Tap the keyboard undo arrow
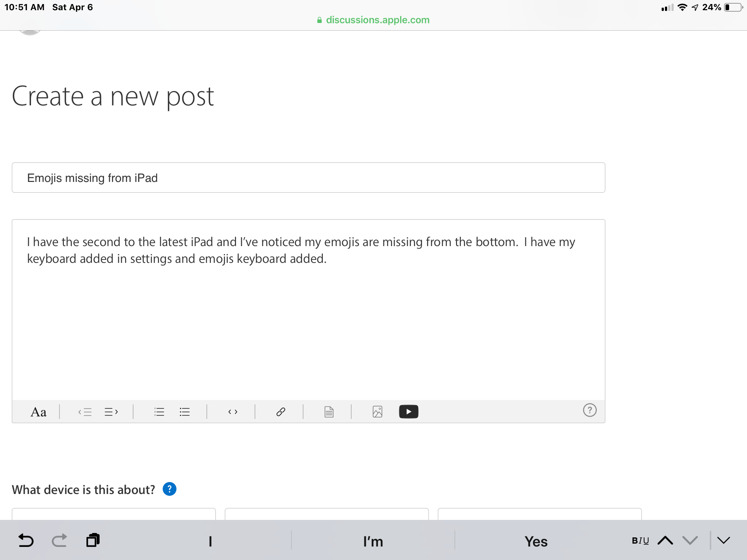 (26, 540)
